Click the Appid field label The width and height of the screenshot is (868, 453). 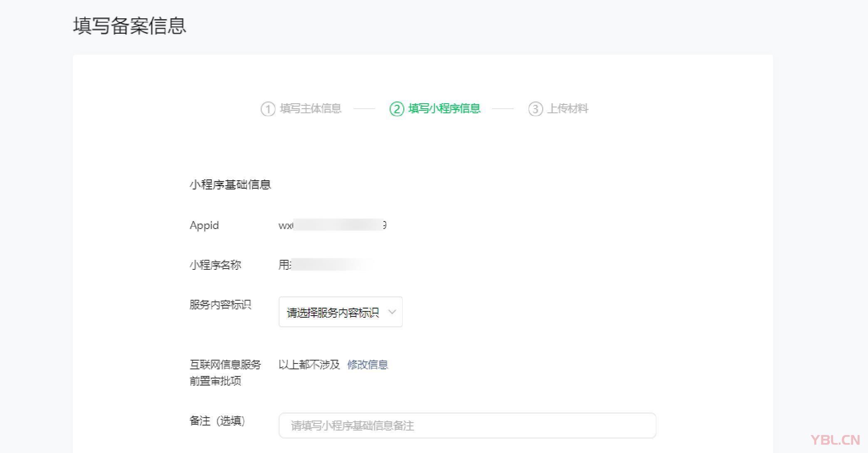click(x=204, y=225)
